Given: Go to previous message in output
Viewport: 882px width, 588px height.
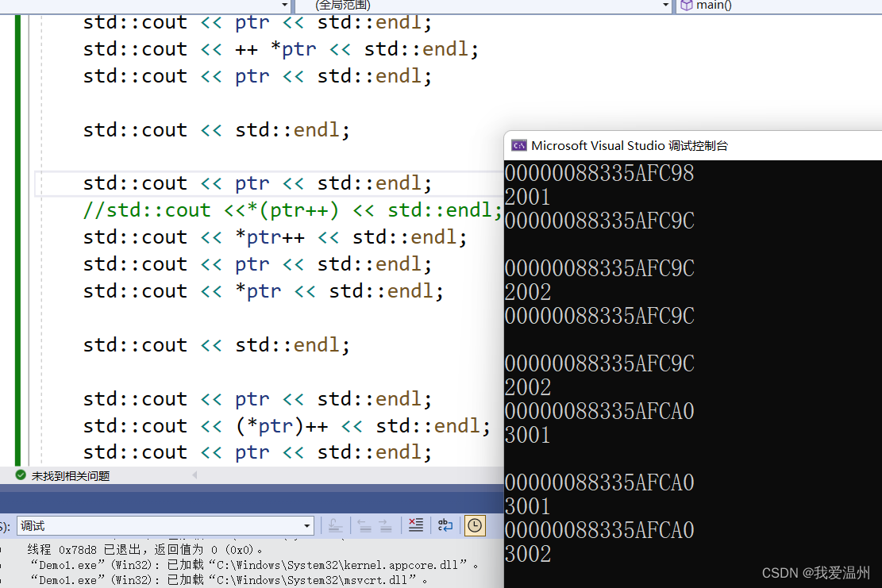Looking at the screenshot, I should (x=364, y=525).
